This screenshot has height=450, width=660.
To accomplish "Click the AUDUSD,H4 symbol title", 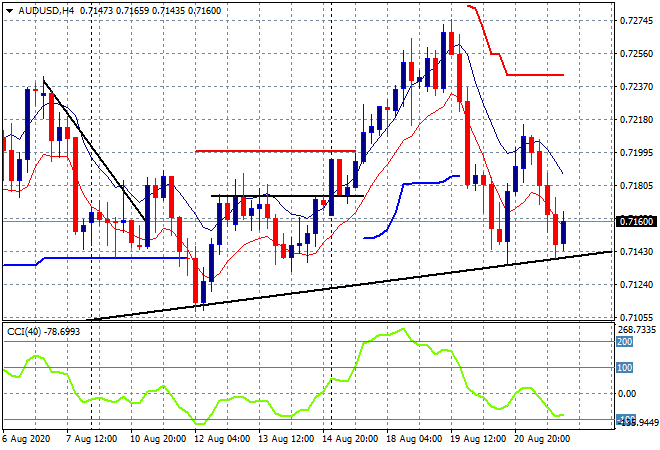I will [x=46, y=11].
